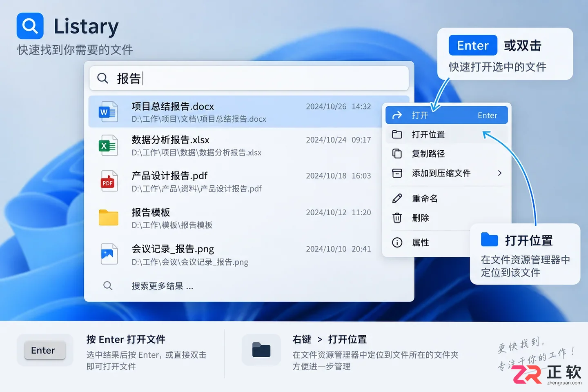This screenshot has width=588, height=392.
Task: Choose 打开位置 in the context menu
Action: click(447, 134)
